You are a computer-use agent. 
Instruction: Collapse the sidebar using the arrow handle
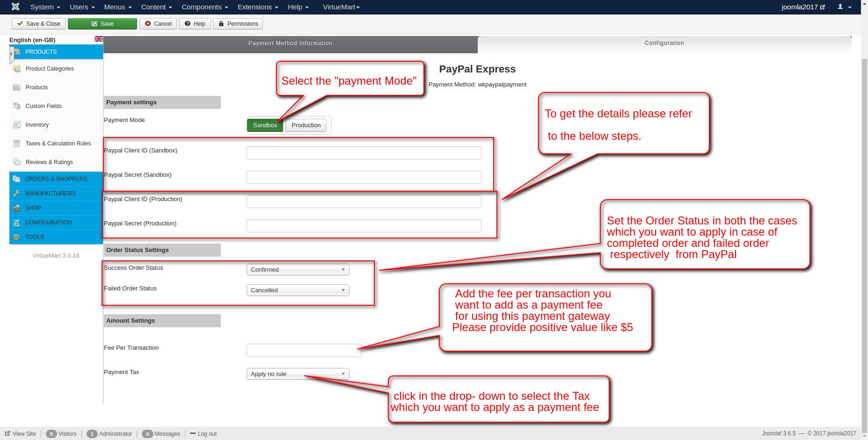click(11, 54)
